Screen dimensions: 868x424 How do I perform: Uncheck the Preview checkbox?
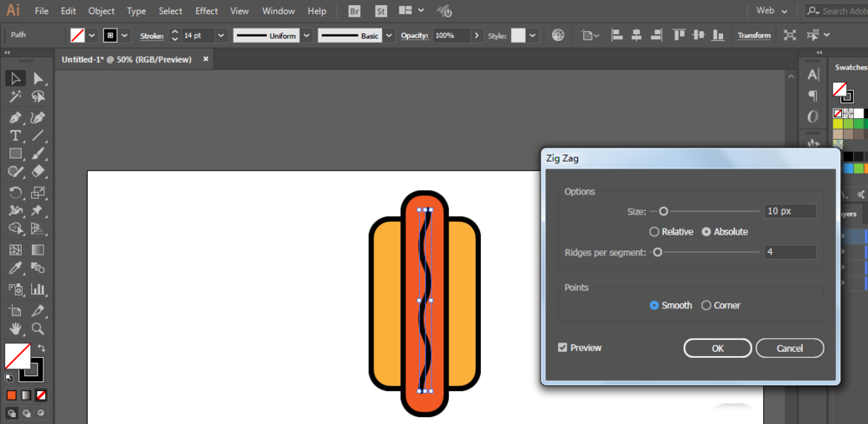pos(562,348)
